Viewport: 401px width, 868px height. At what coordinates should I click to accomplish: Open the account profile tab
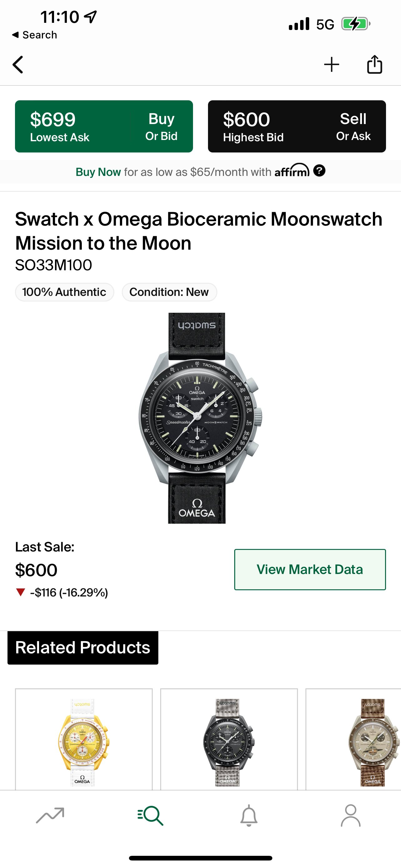350,816
